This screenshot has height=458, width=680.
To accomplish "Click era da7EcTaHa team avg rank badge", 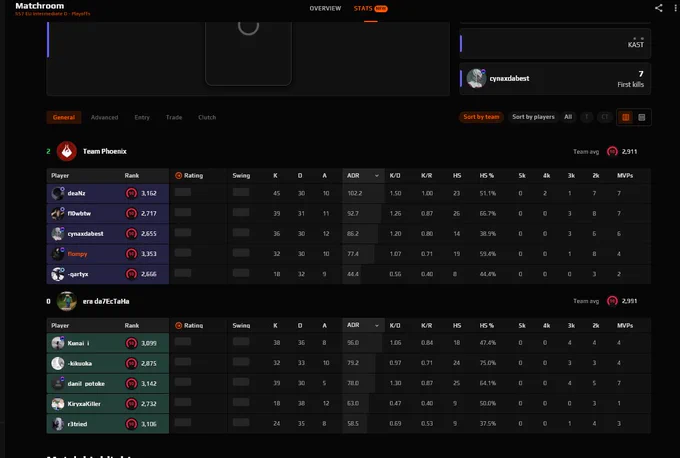I will tap(612, 301).
